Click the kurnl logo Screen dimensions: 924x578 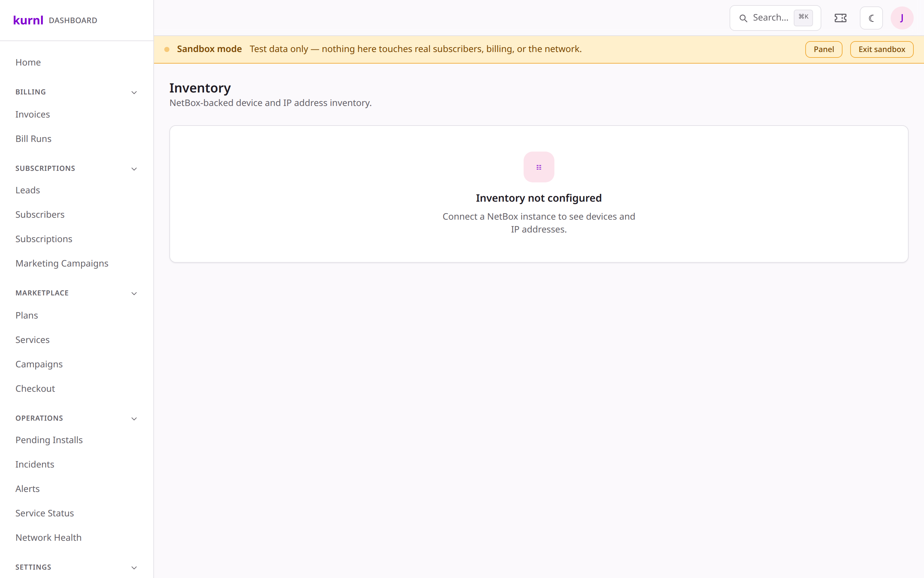(x=28, y=20)
